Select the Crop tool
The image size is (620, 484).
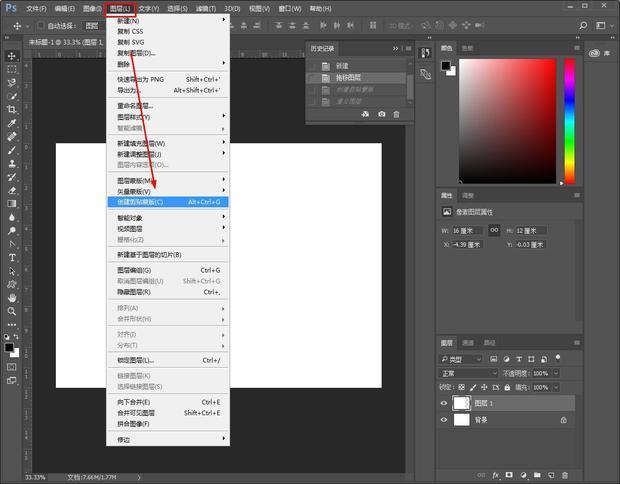(12, 109)
